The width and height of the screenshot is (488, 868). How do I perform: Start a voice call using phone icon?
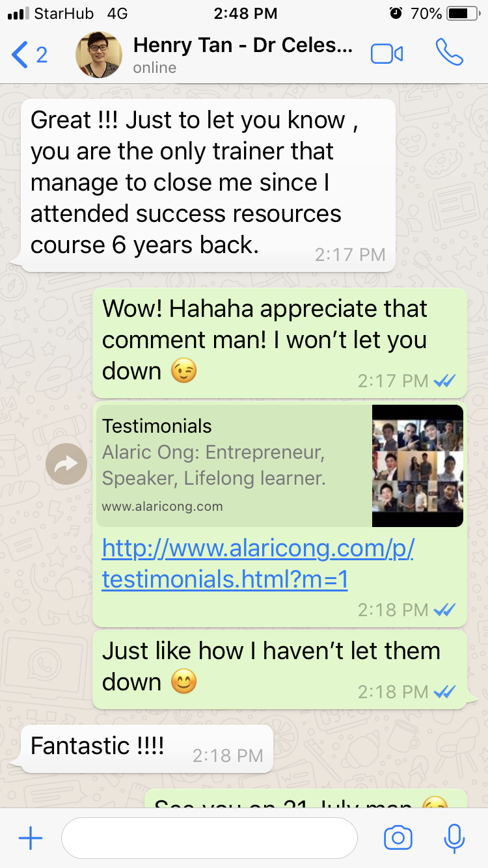click(450, 53)
